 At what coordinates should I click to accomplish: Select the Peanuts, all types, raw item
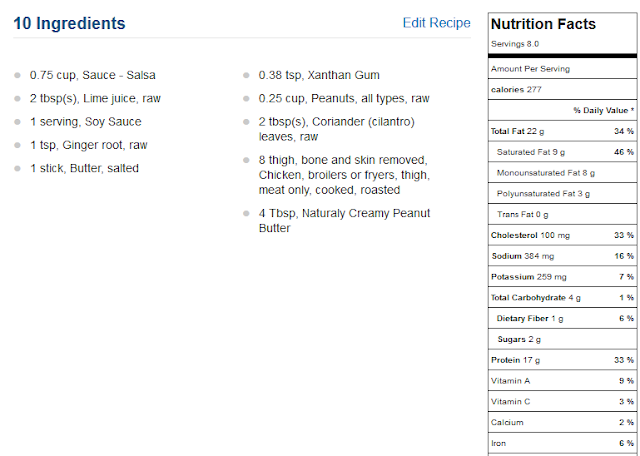pyautogui.click(x=344, y=98)
